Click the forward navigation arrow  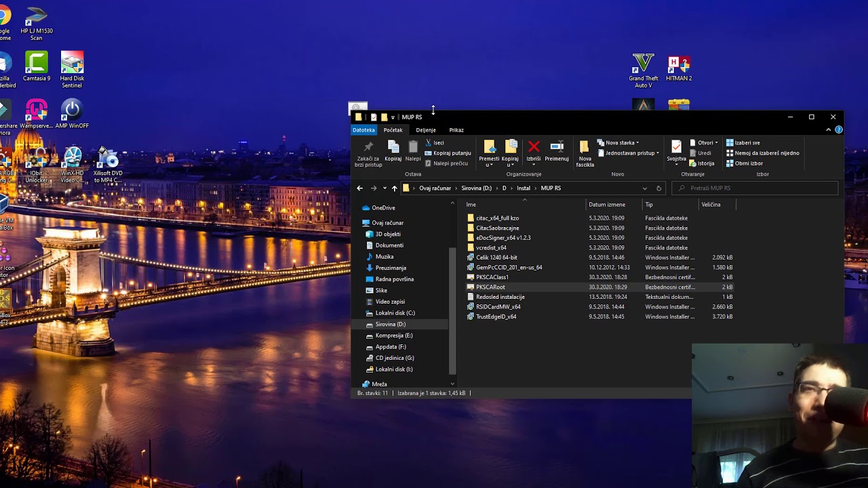[x=373, y=188]
